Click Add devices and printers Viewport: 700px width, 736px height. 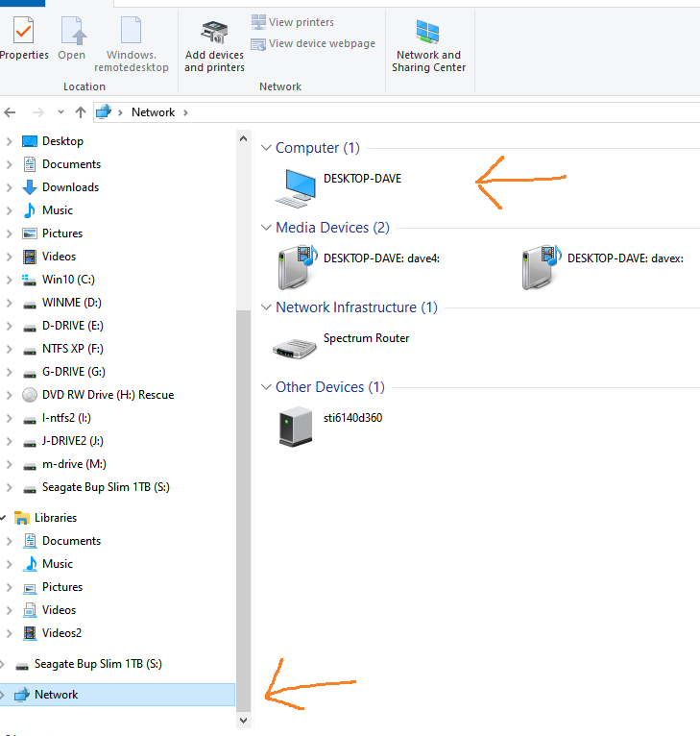[214, 46]
